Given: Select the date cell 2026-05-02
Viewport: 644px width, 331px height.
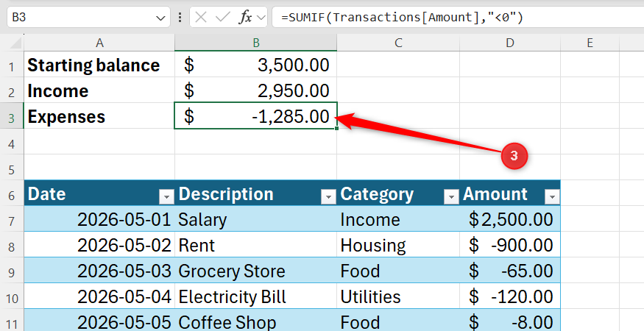Looking at the screenshot, I should click(x=99, y=246).
